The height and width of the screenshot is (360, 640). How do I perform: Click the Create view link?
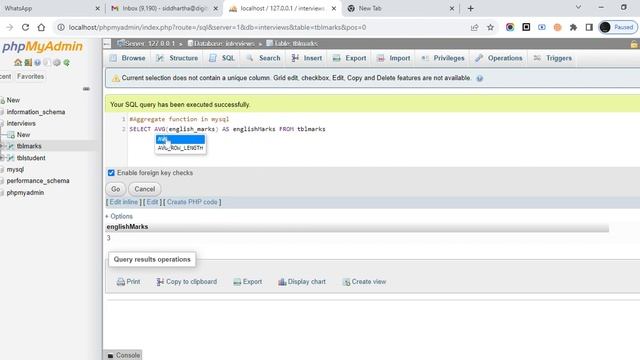pos(364,282)
